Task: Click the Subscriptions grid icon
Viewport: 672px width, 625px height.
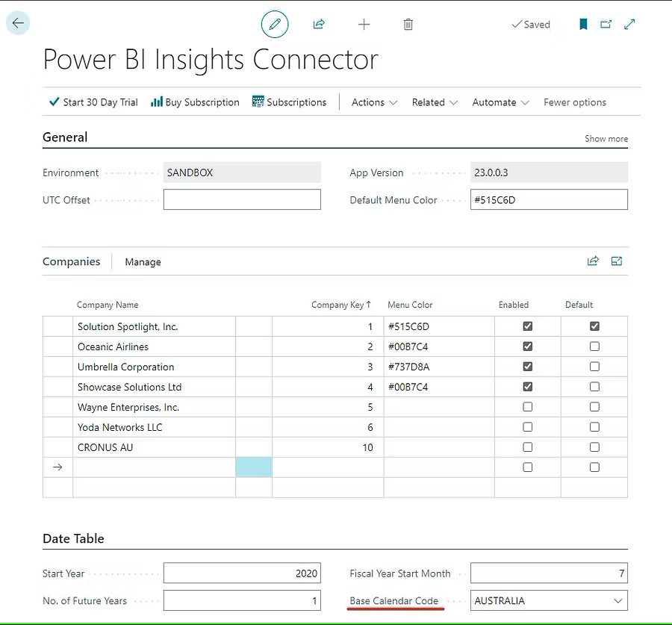Action: point(258,102)
